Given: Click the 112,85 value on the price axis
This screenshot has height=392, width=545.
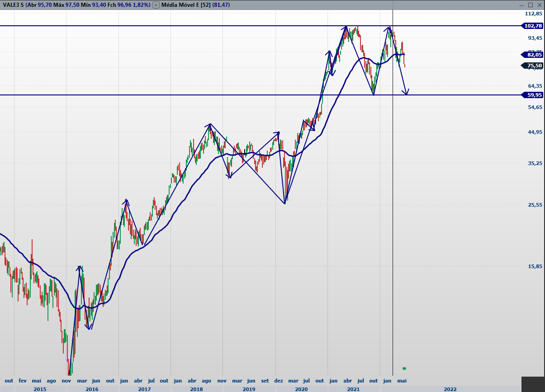Looking at the screenshot, I should (533, 14).
